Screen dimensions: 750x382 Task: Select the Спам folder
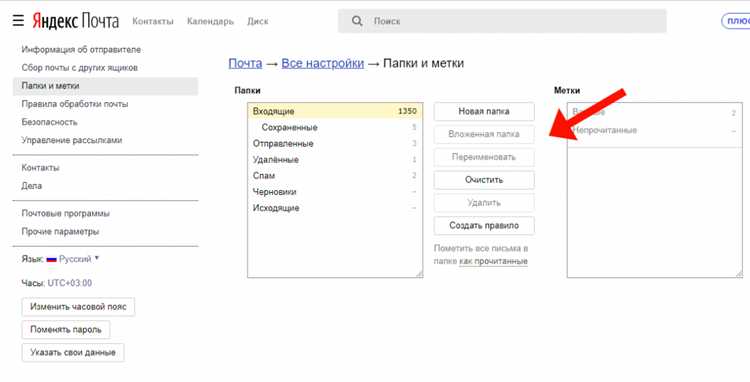click(335, 175)
